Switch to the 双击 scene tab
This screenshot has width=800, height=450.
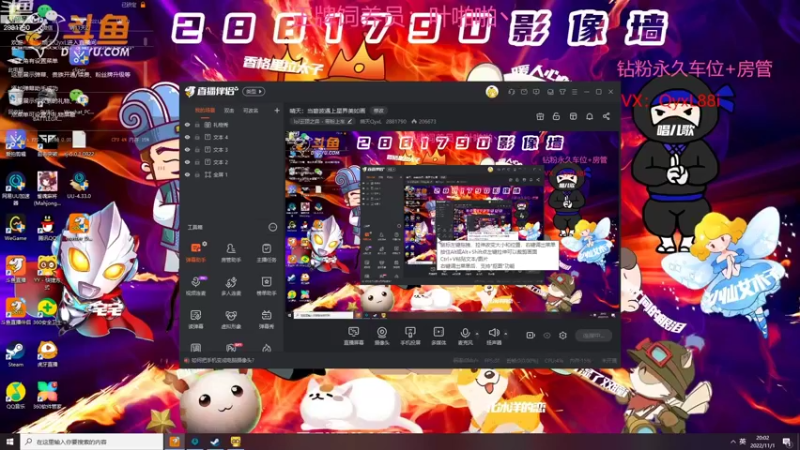(229, 110)
